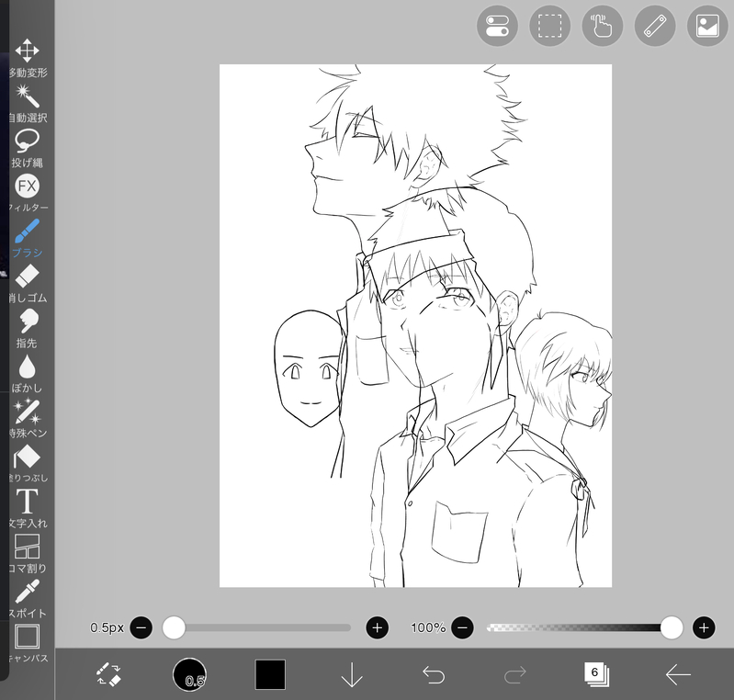
Task: Decrease brush thickness with minus button
Action: (141, 627)
